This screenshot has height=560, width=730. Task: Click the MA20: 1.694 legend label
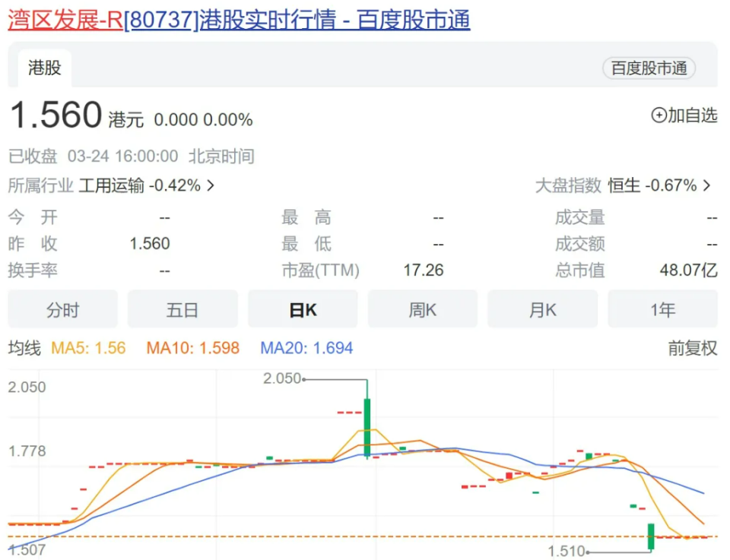coord(306,348)
